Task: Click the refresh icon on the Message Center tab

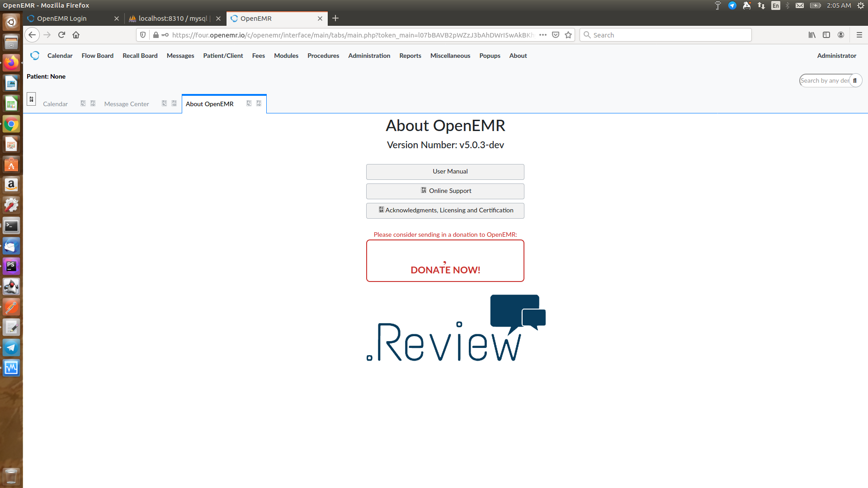Action: point(164,103)
